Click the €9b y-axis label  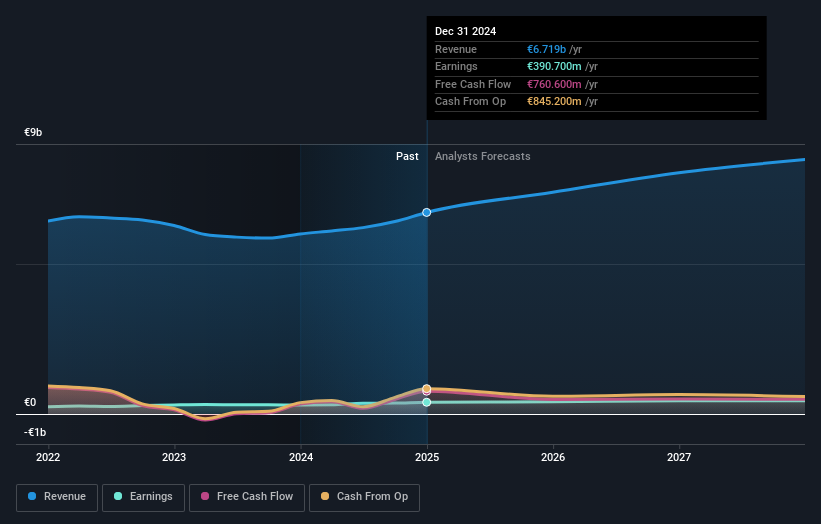click(33, 132)
